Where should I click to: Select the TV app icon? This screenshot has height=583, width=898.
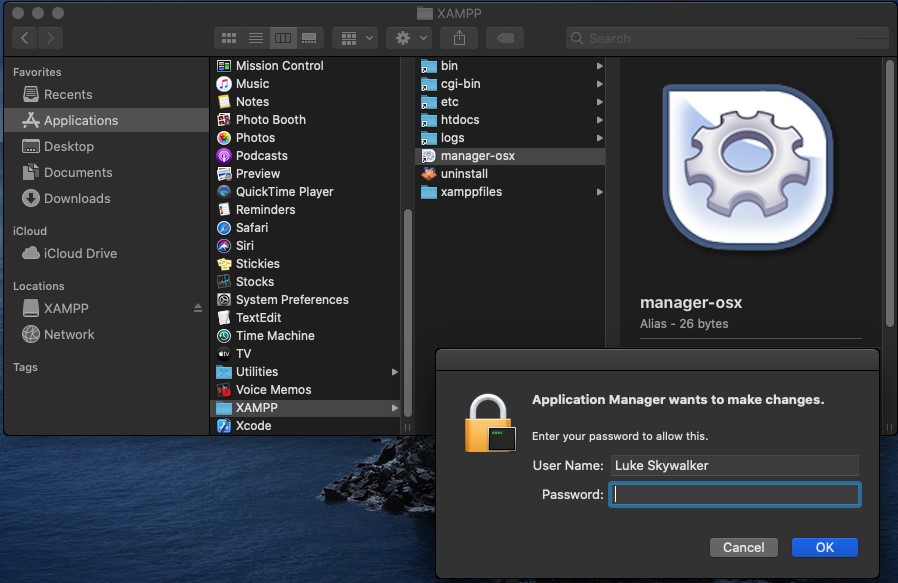(224, 354)
